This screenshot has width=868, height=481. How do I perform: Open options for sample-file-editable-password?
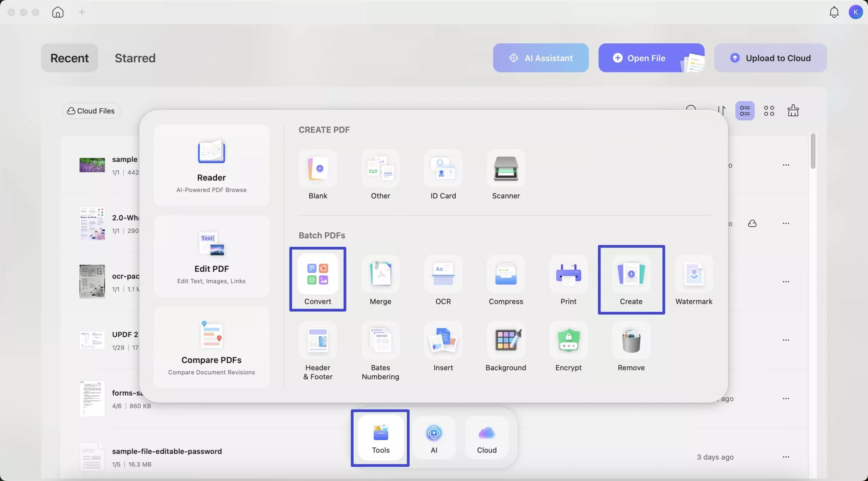pyautogui.click(x=786, y=457)
